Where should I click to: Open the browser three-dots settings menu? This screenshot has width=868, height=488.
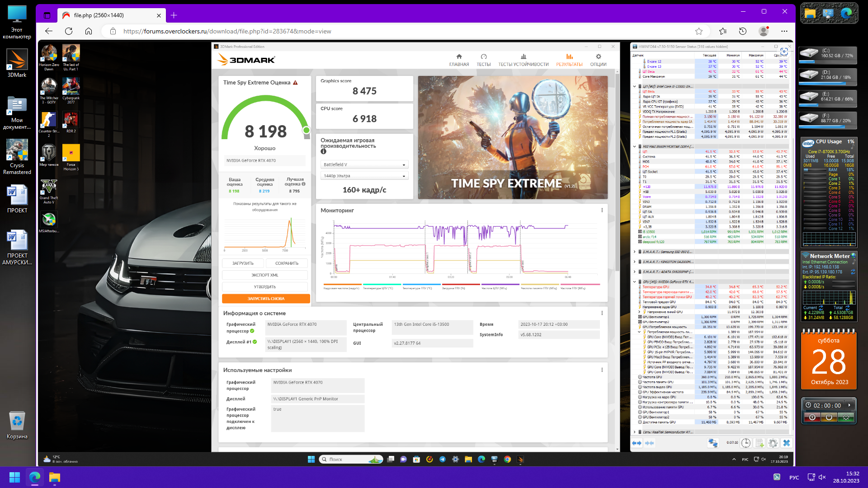click(784, 31)
